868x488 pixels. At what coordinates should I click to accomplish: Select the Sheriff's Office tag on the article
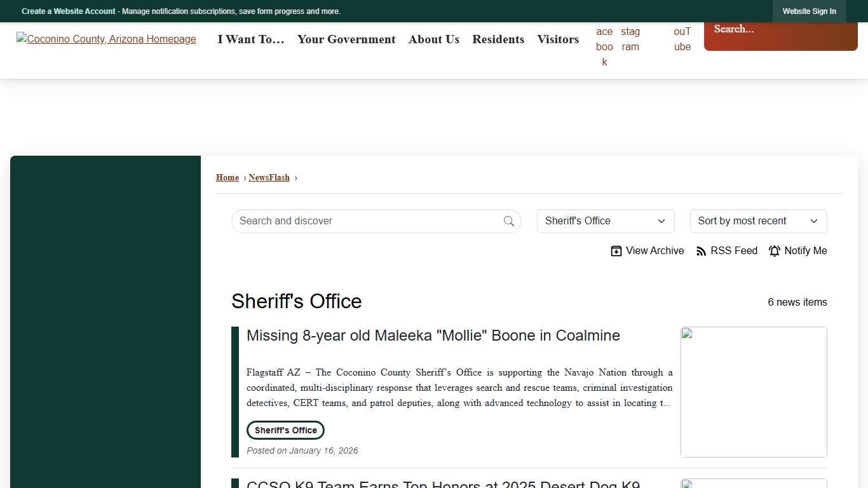click(285, 430)
